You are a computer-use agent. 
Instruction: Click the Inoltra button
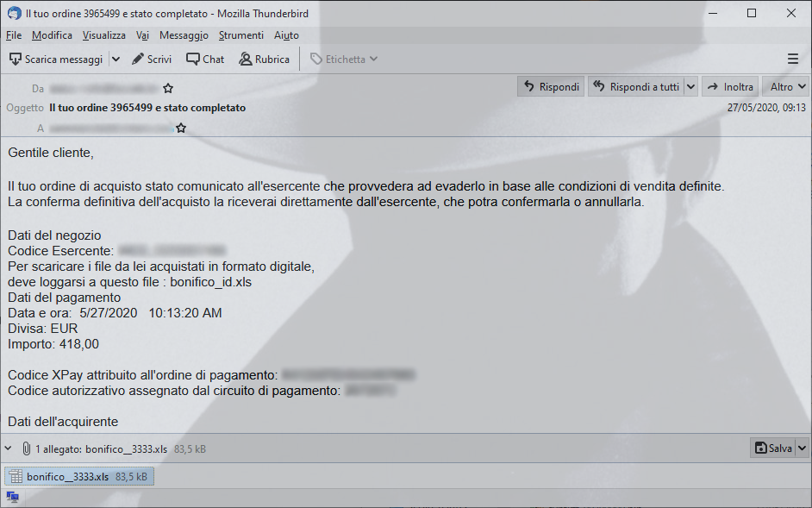730,86
